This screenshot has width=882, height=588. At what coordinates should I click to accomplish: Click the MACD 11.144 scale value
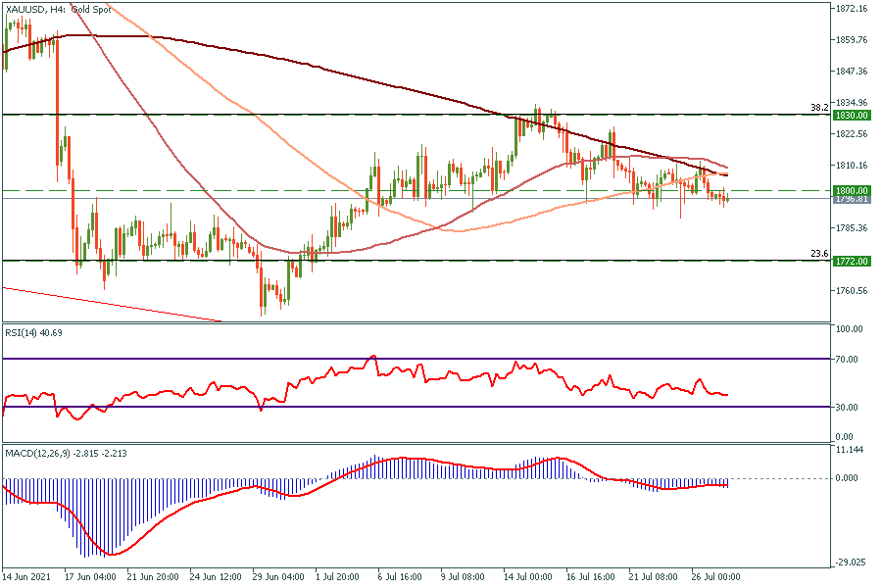[848, 449]
